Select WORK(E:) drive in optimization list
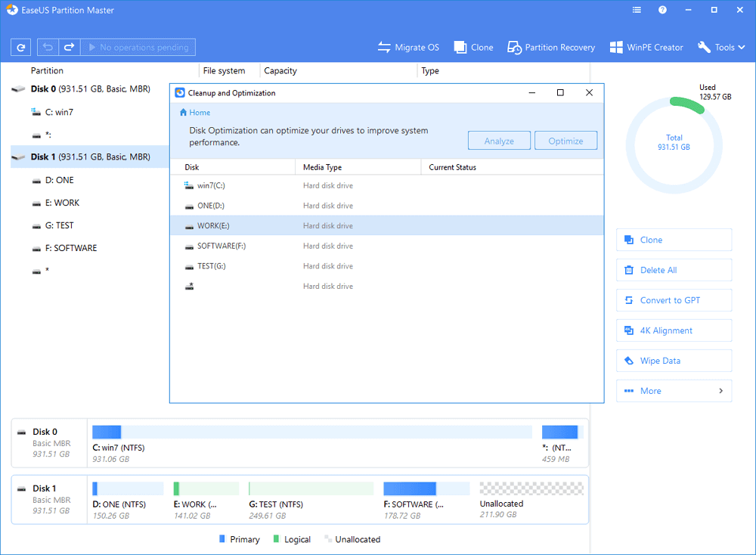This screenshot has height=555, width=756. (386, 225)
